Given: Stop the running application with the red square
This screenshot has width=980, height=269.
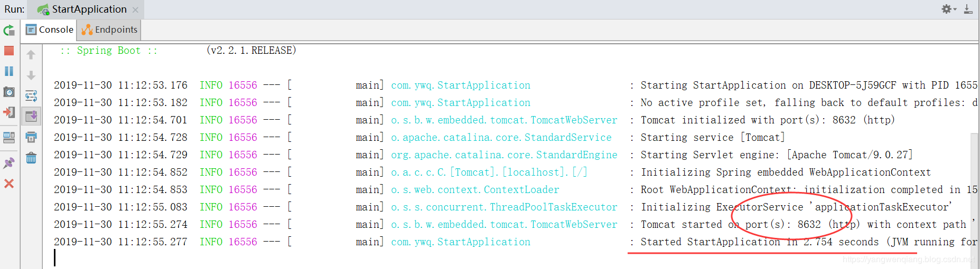Looking at the screenshot, I should (x=9, y=51).
